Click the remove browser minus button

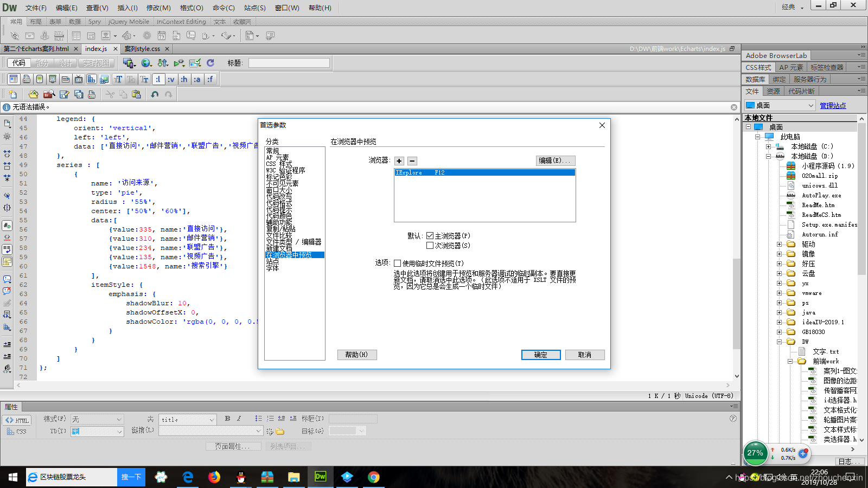tap(412, 161)
